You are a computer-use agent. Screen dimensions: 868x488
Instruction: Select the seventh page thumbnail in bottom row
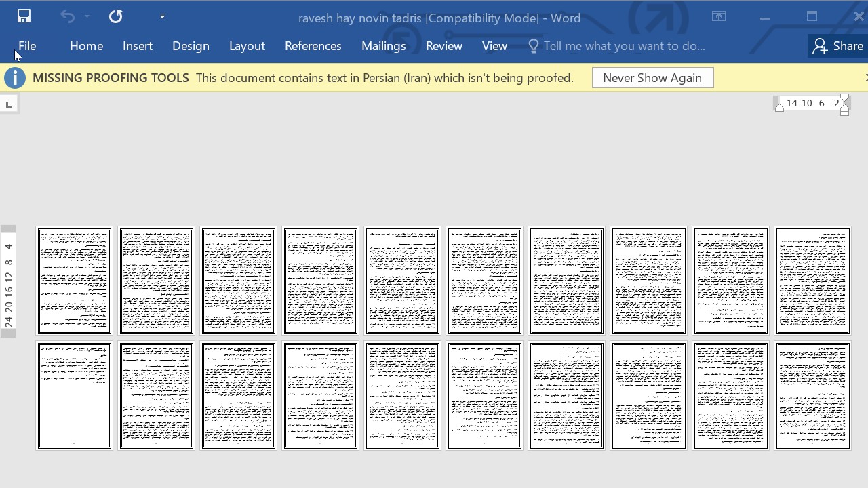pyautogui.click(x=566, y=396)
